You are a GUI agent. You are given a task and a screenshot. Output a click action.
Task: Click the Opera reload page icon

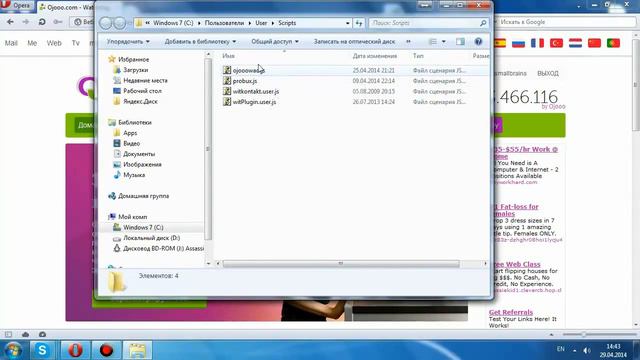pos(42,22)
